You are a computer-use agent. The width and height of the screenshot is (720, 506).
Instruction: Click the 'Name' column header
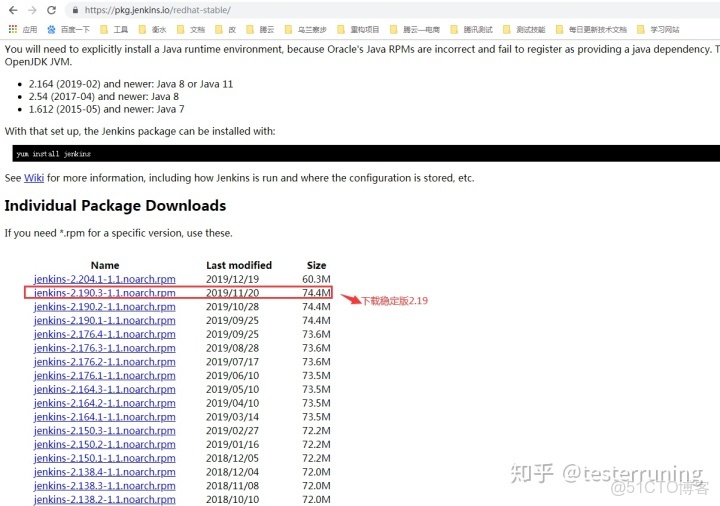click(105, 265)
